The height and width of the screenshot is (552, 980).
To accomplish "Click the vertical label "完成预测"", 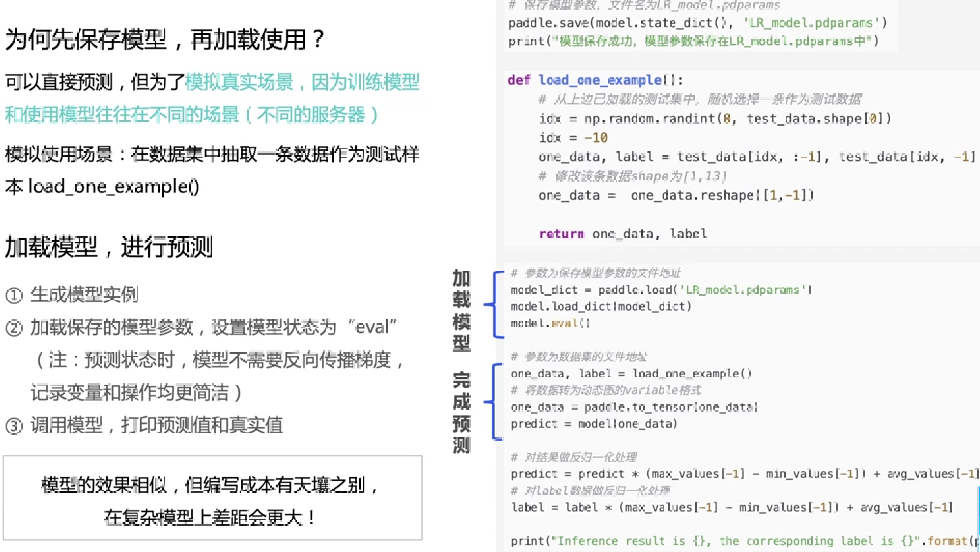I will pyautogui.click(x=461, y=412).
